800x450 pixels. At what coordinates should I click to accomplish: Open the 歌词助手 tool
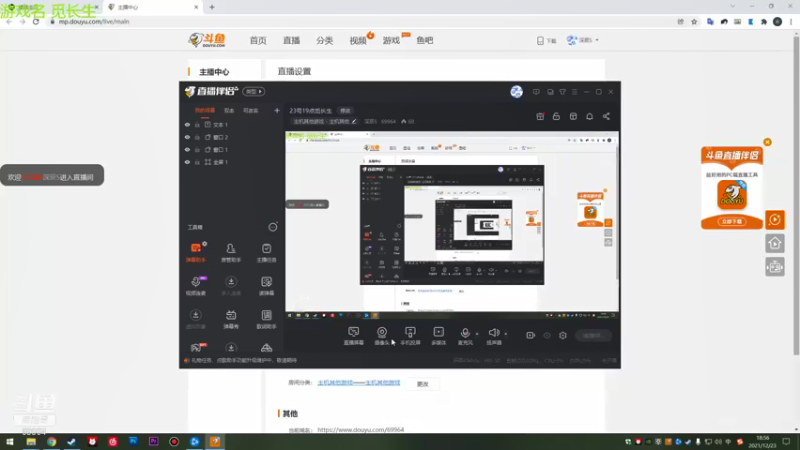(x=266, y=319)
